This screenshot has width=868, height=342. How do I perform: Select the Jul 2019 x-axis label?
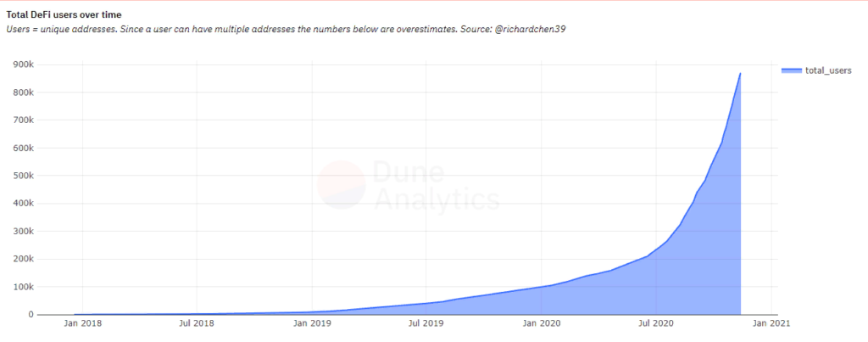point(426,323)
